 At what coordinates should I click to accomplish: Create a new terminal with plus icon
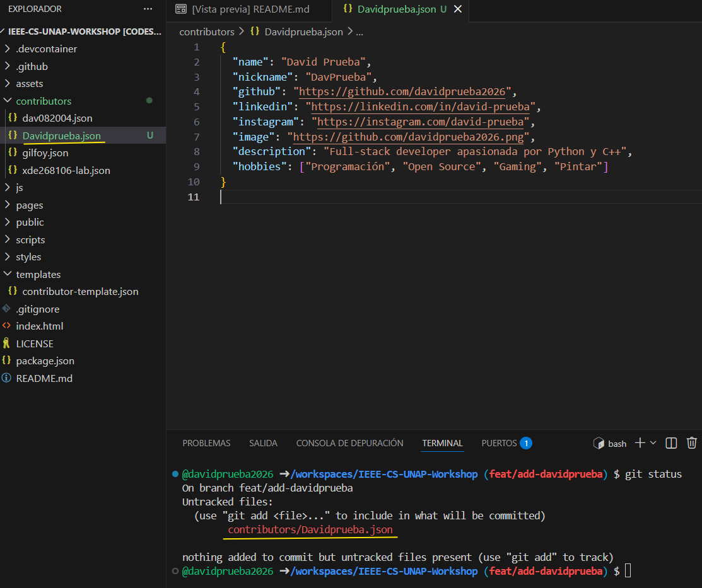640,443
